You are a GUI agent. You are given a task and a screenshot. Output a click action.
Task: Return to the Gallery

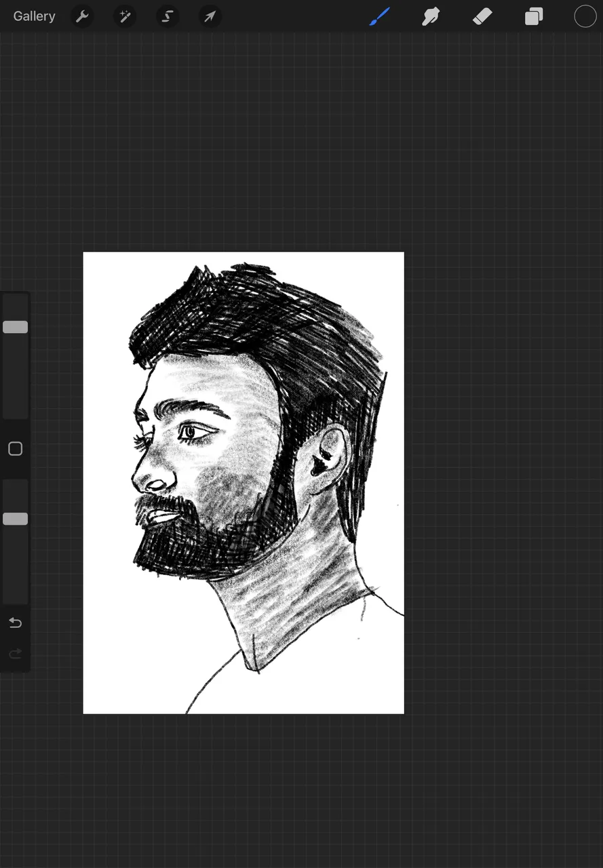click(x=34, y=16)
